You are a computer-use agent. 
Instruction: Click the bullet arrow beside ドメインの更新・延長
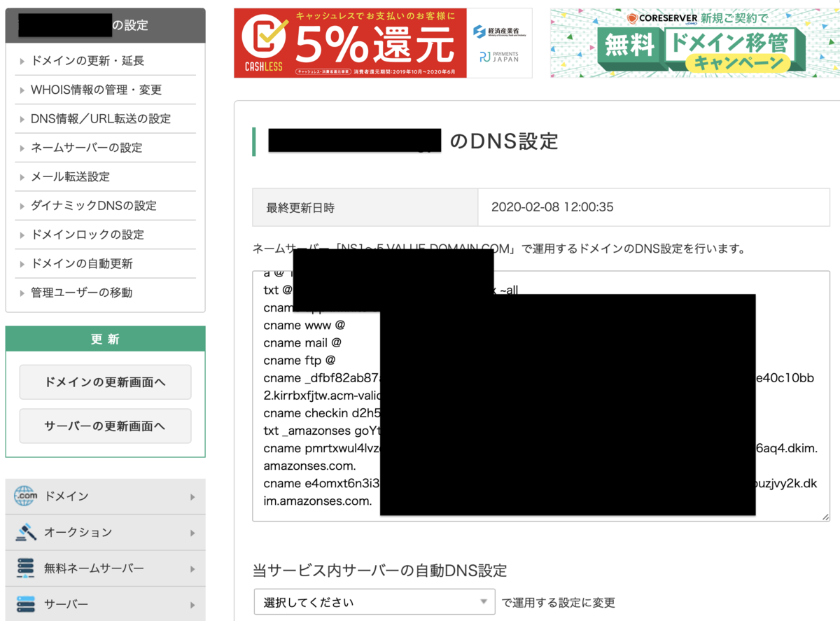pos(23,62)
